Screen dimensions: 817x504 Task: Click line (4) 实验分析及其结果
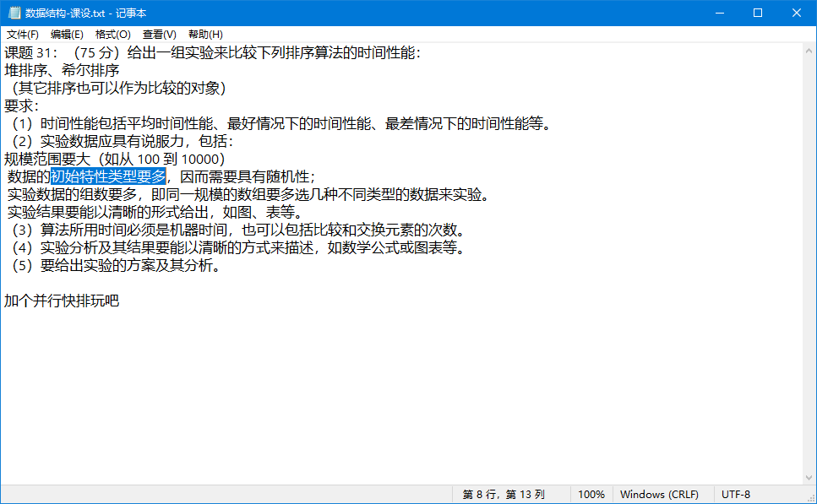237,248
